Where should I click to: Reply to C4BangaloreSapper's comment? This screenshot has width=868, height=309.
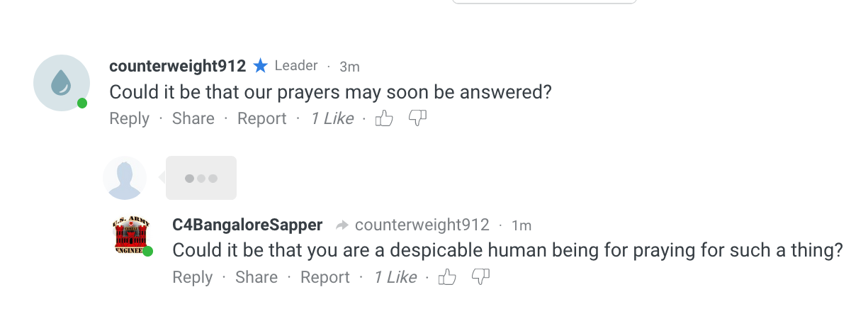point(192,277)
